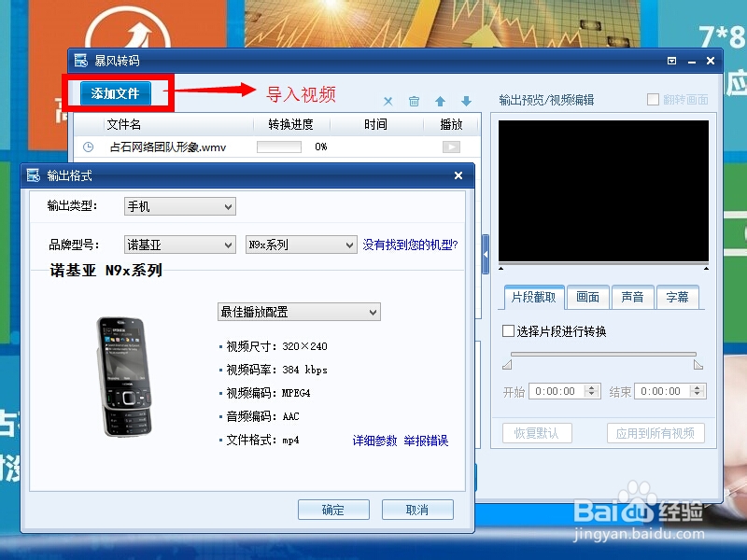
Task: Click the 视频尺寸: 320×240 text
Action: pos(276,346)
